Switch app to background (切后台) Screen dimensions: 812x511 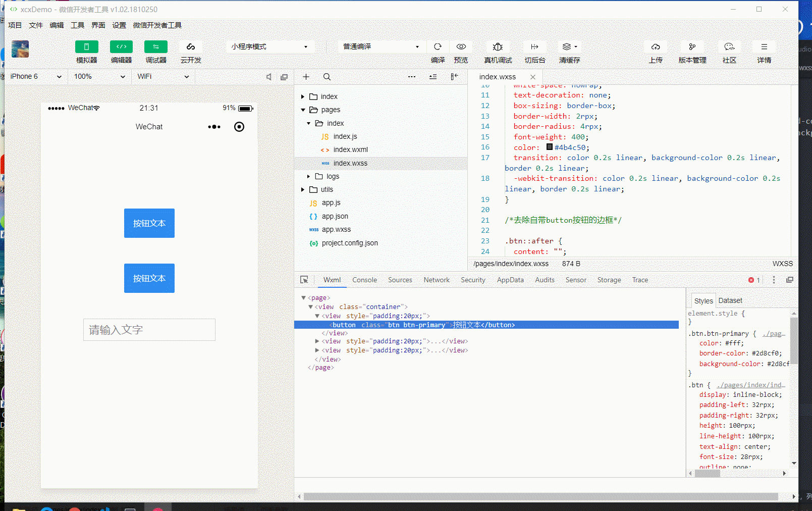click(x=534, y=46)
